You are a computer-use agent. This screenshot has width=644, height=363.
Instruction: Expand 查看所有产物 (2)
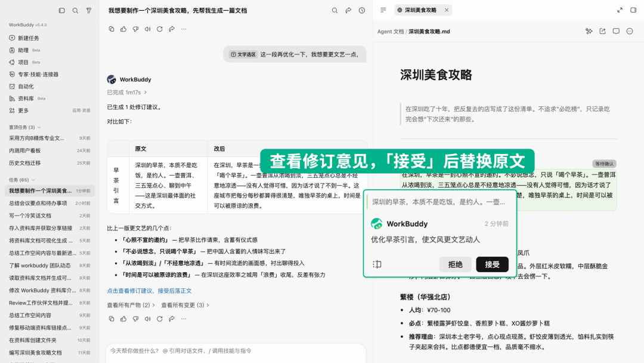131,305
